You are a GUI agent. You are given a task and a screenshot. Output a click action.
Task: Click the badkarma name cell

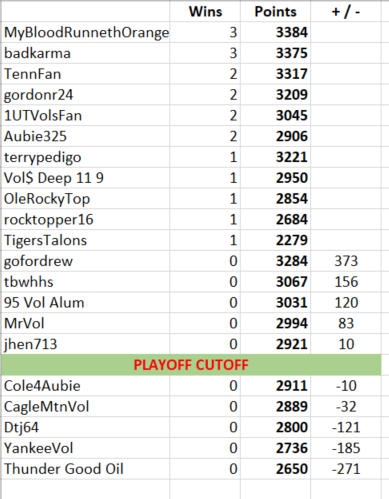coord(86,53)
